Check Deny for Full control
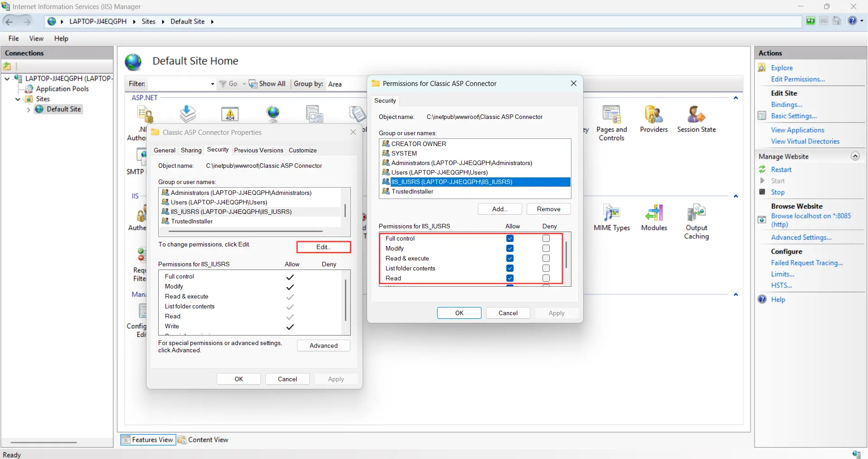 point(546,238)
